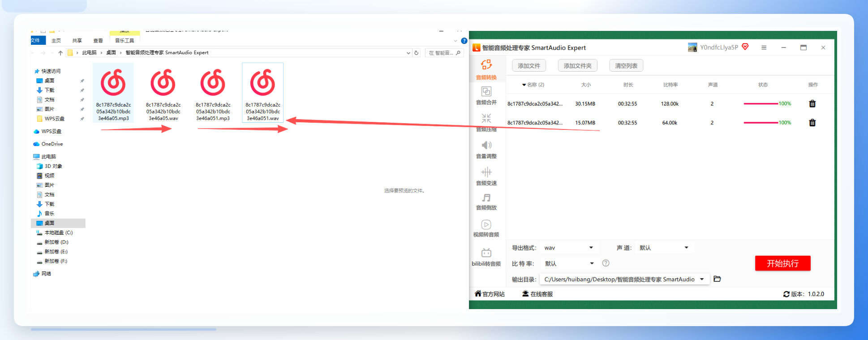Open the 音量调整 tool
This screenshot has width=868, height=340.
[486, 150]
